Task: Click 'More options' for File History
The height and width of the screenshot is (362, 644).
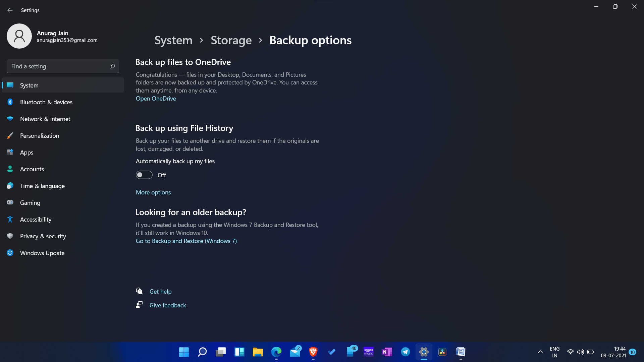Action: click(x=154, y=192)
